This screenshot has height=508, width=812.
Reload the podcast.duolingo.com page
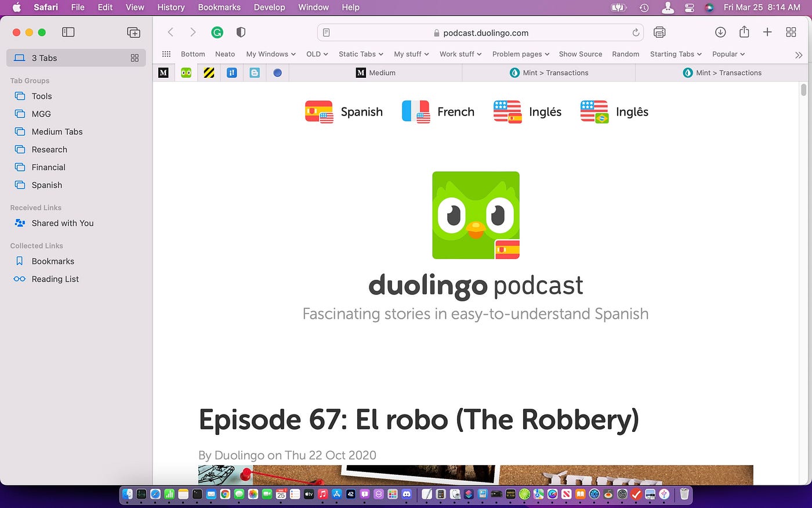click(x=636, y=33)
